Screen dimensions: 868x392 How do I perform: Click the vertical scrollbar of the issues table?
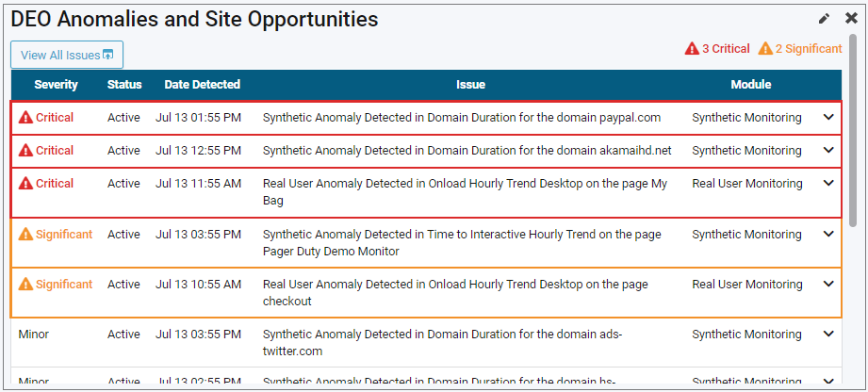(853, 133)
